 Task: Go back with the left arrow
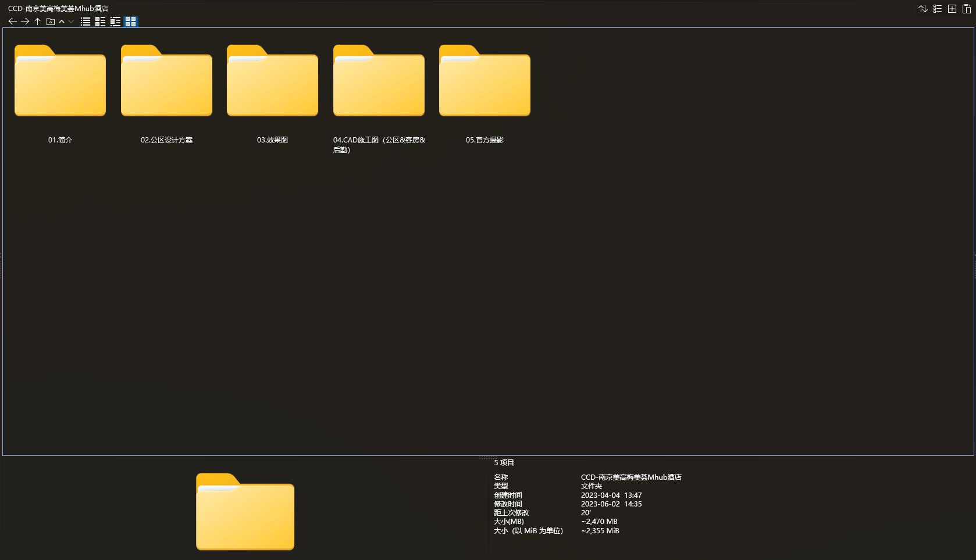[12, 22]
